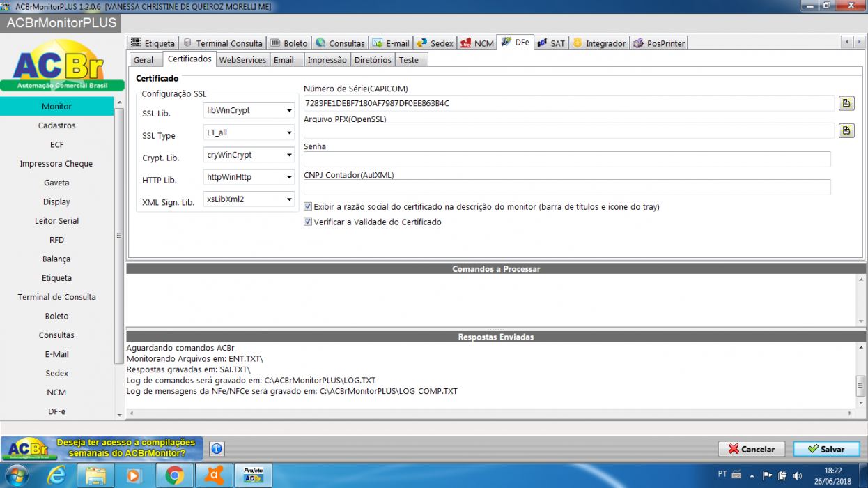The width and height of the screenshot is (868, 488).
Task: Browse for Arquivo PFX file icon
Action: coord(846,130)
